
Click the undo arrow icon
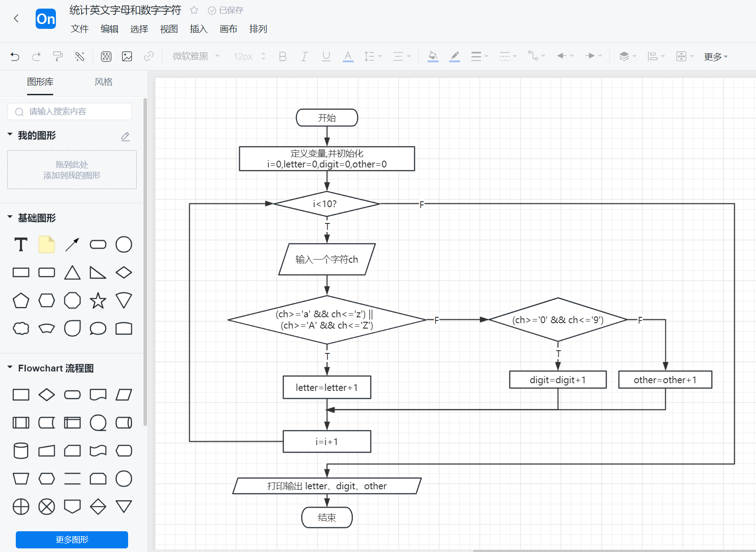coord(15,56)
